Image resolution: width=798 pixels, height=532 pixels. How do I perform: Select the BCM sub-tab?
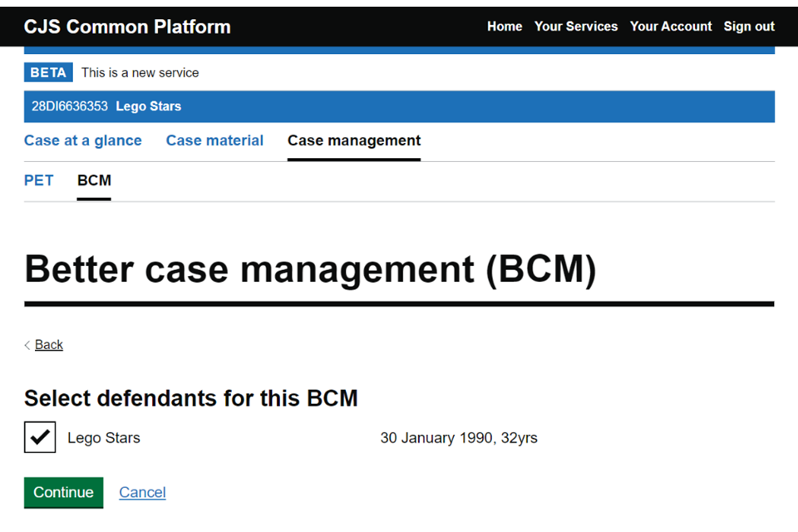click(94, 180)
